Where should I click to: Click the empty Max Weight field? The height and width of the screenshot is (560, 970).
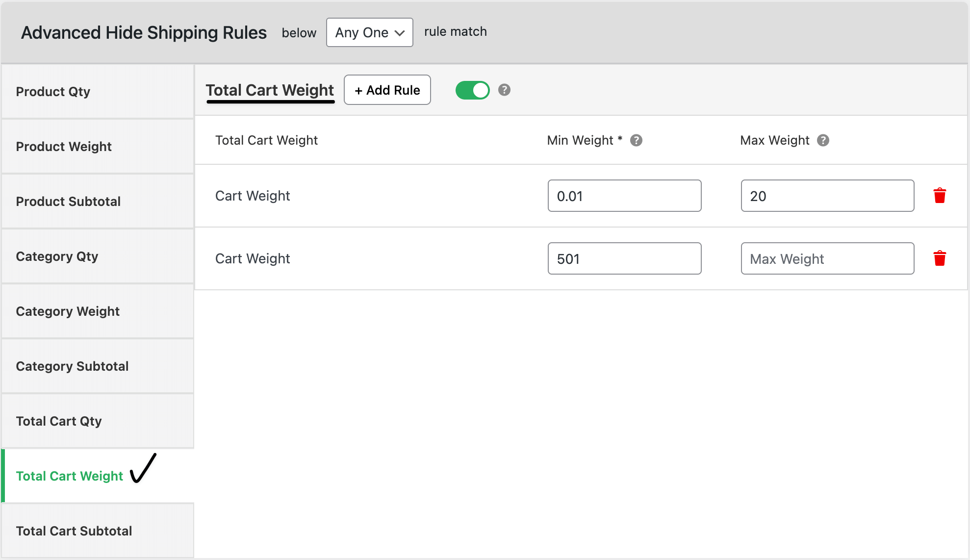pyautogui.click(x=827, y=258)
